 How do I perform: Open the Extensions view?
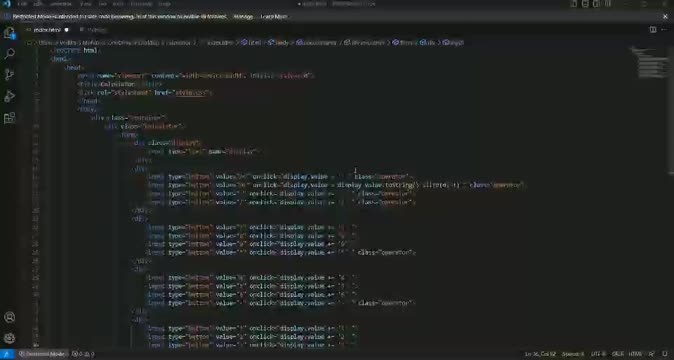[x=9, y=118]
